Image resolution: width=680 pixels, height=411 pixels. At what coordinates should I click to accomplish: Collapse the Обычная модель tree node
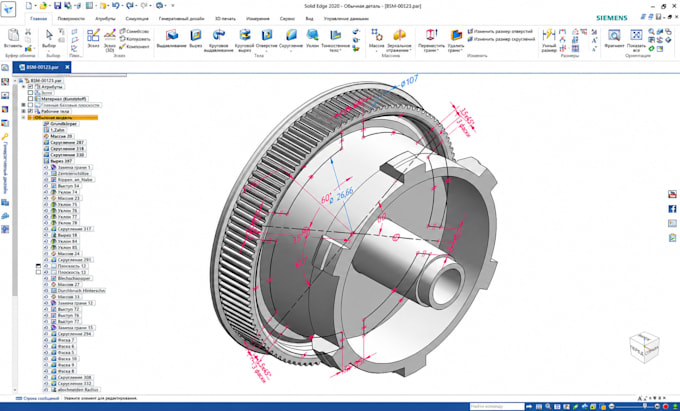(24, 117)
